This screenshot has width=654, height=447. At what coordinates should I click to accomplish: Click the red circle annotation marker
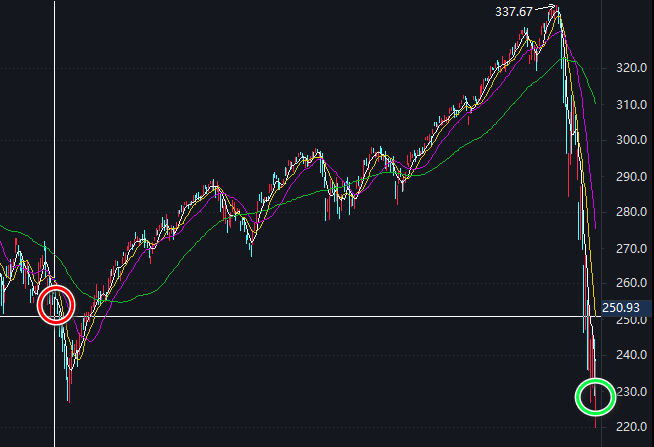[x=56, y=305]
